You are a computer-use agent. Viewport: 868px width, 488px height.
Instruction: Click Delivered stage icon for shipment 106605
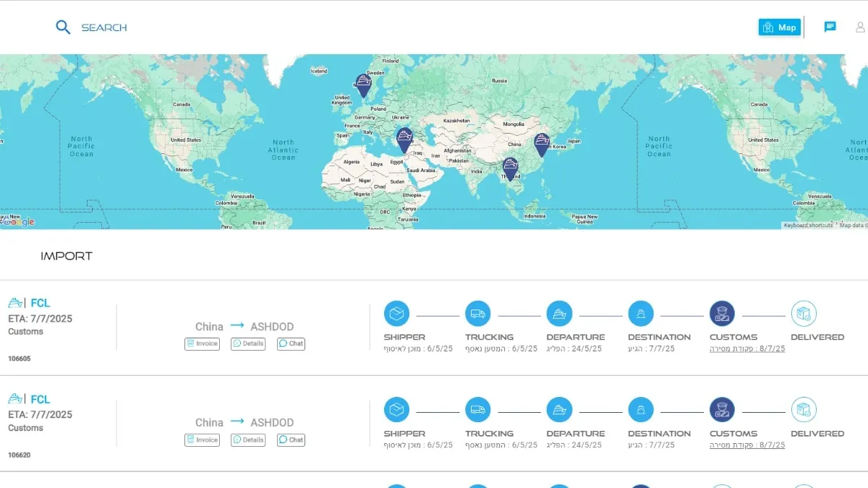[804, 314]
